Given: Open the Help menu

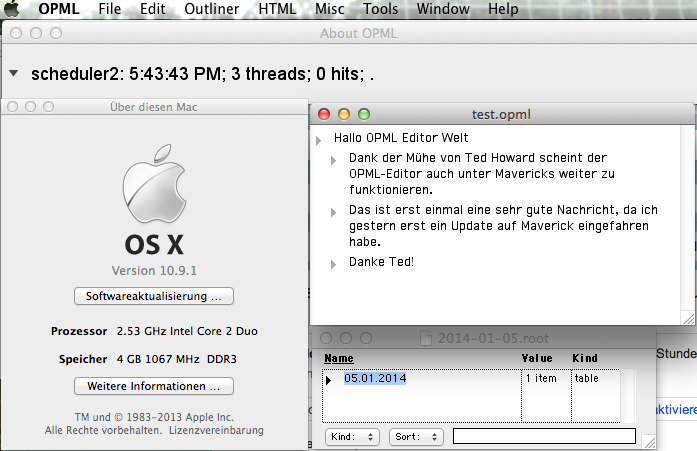Looking at the screenshot, I should [503, 8].
